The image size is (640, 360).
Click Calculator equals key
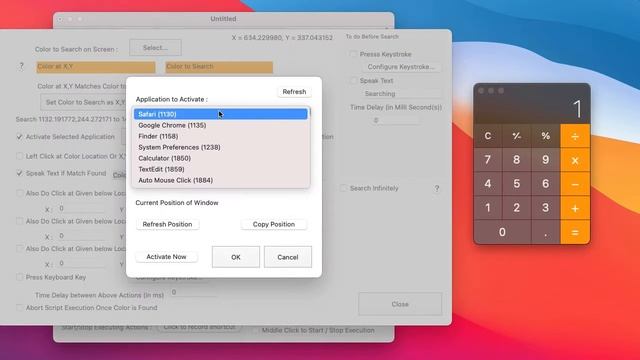(x=575, y=232)
